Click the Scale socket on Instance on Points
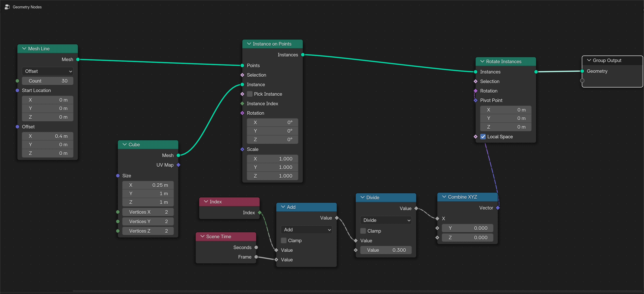This screenshot has height=294, width=644. pyautogui.click(x=242, y=149)
